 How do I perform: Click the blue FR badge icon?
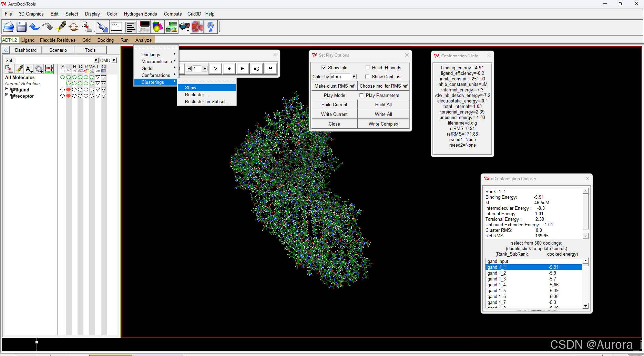211,27
